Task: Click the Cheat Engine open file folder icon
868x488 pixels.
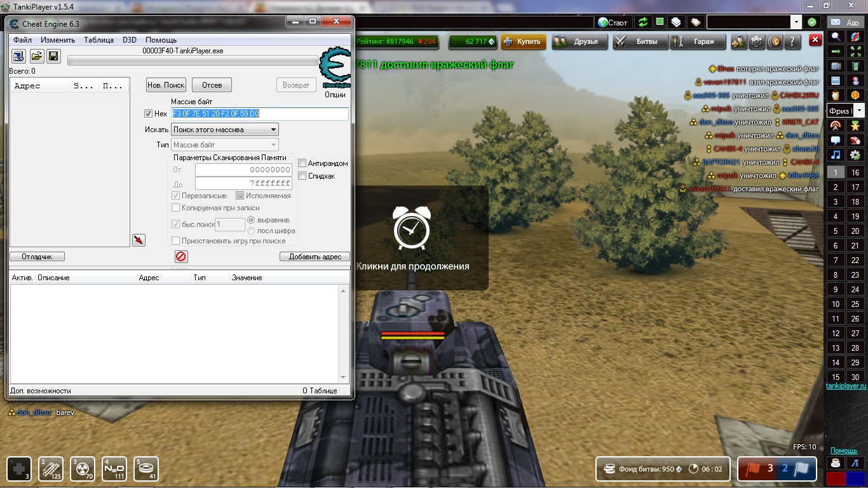Action: click(36, 56)
